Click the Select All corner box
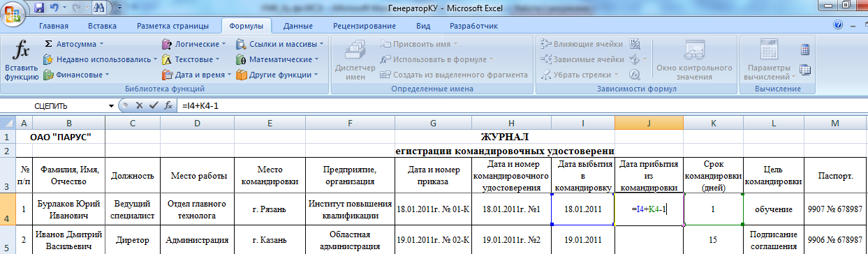The width and height of the screenshot is (868, 254). 8,124
